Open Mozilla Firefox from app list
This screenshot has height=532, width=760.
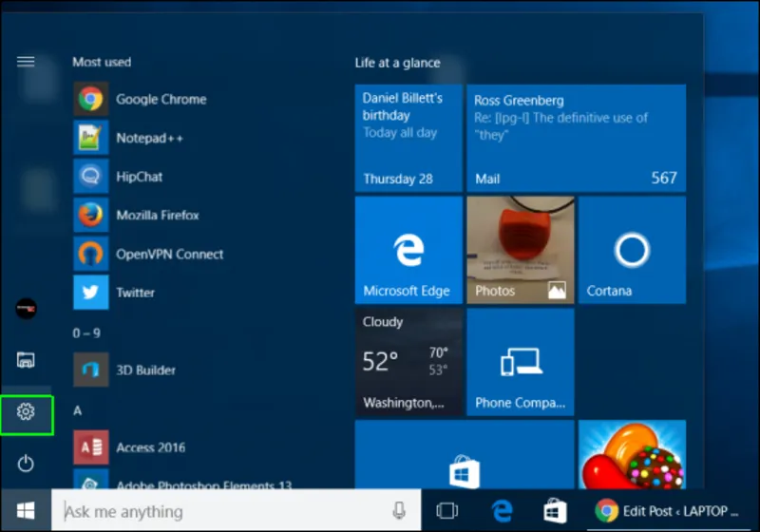pos(157,216)
